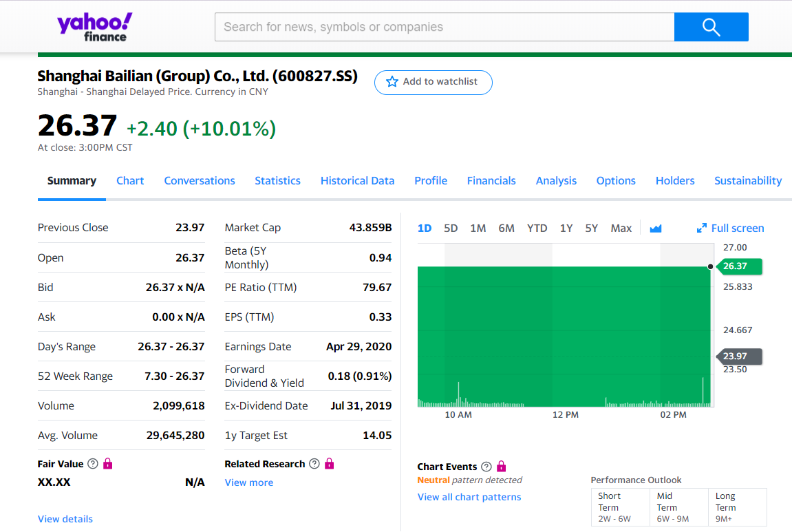The image size is (792, 532).
Task: Select the 5Y chart range
Action: 592,228
